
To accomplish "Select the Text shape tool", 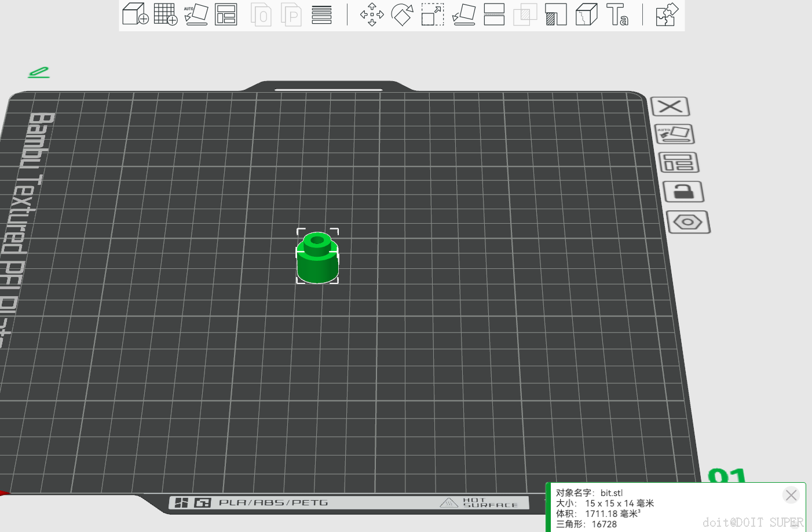I will 617,14.
